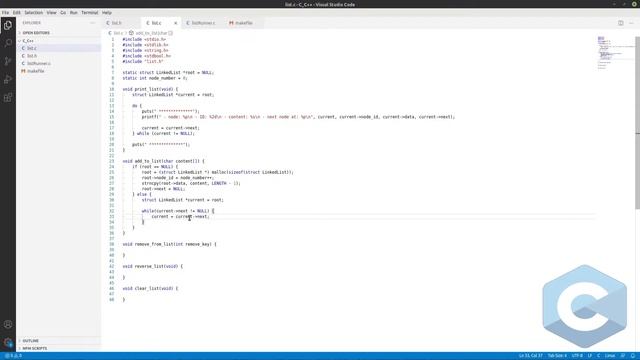Close the active list.c tab
Image resolution: width=640 pixels, height=360 pixels.
176,23
